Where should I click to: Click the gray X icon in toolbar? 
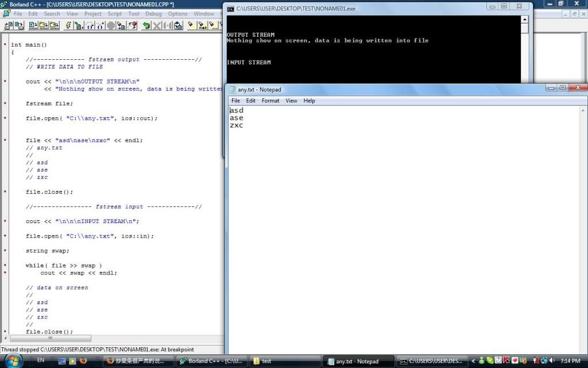point(157,25)
